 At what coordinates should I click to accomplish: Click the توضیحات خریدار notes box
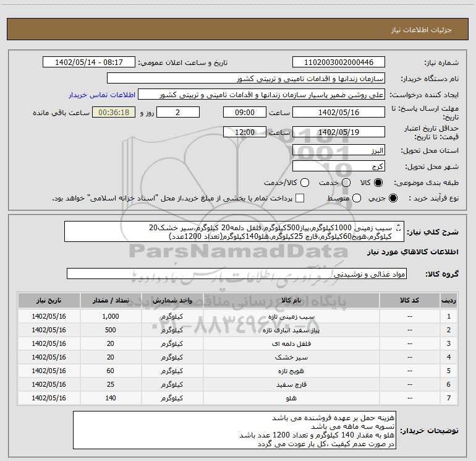click(235, 430)
